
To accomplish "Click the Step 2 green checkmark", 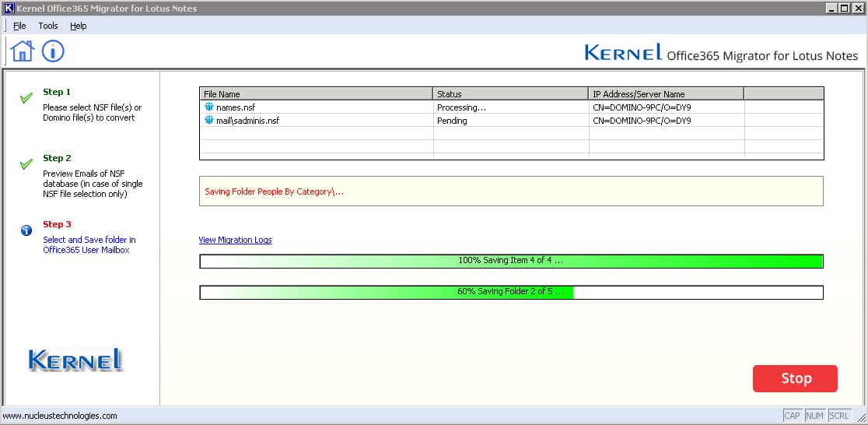I will [x=26, y=164].
